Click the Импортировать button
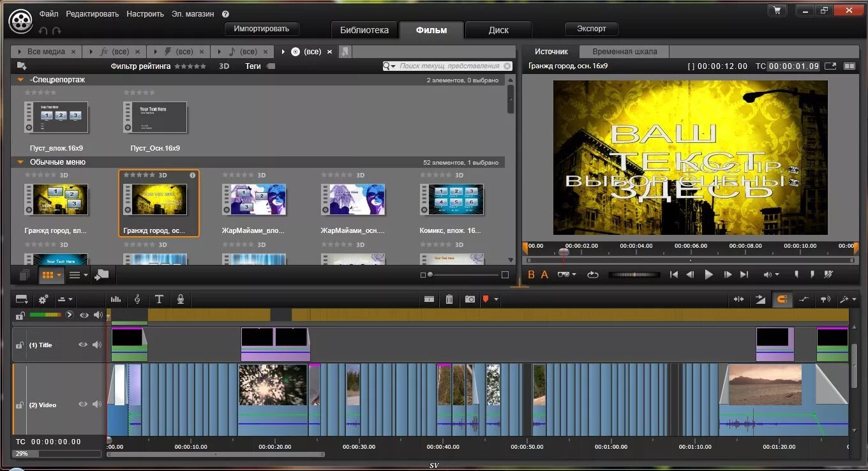This screenshot has height=471, width=868. click(262, 29)
